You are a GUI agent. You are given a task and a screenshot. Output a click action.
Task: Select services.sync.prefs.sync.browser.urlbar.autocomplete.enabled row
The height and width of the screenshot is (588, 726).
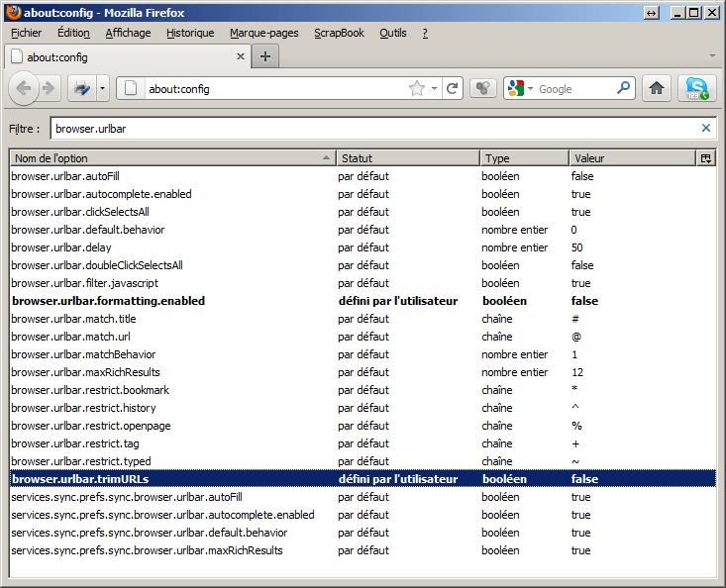[x=363, y=515]
